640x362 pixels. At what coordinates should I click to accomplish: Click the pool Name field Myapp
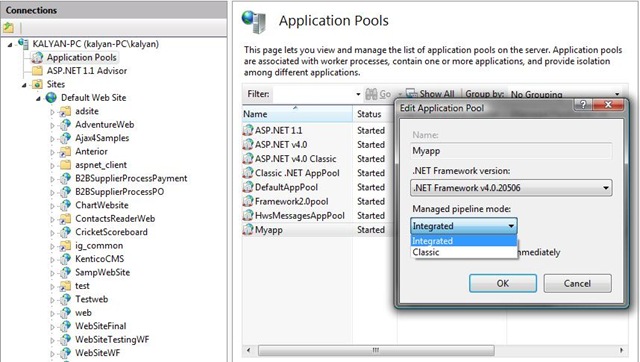click(x=511, y=151)
